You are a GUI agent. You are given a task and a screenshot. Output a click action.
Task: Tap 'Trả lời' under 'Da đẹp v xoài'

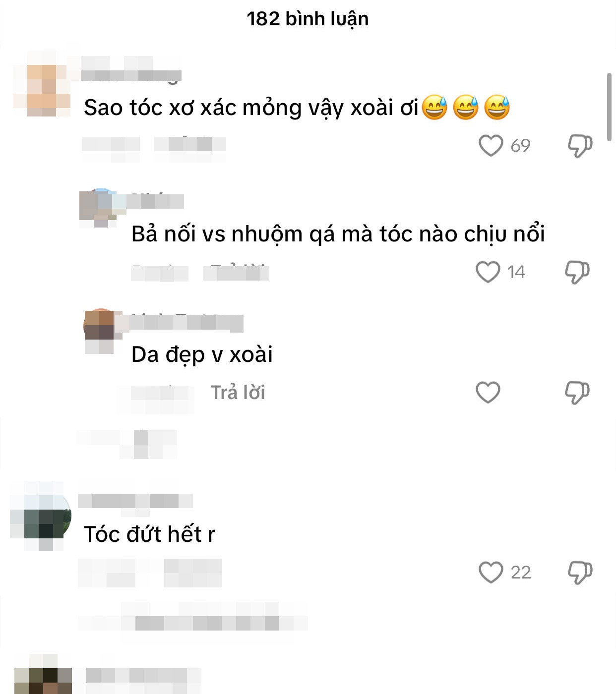pyautogui.click(x=238, y=393)
